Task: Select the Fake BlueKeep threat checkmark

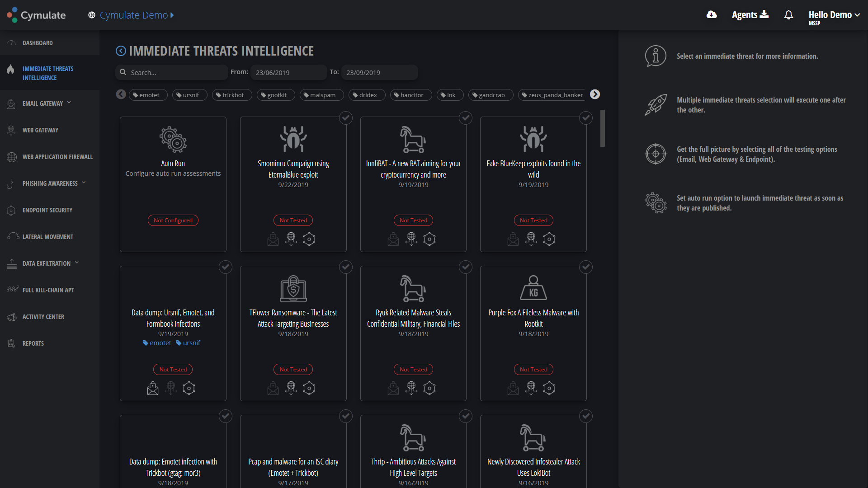Action: [586, 118]
